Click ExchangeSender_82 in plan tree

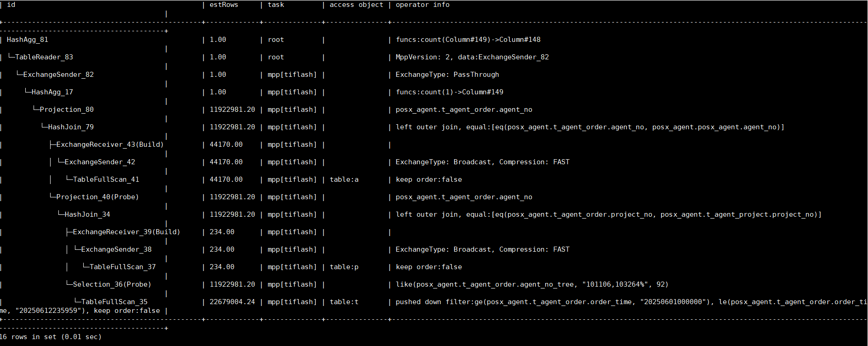click(x=58, y=75)
